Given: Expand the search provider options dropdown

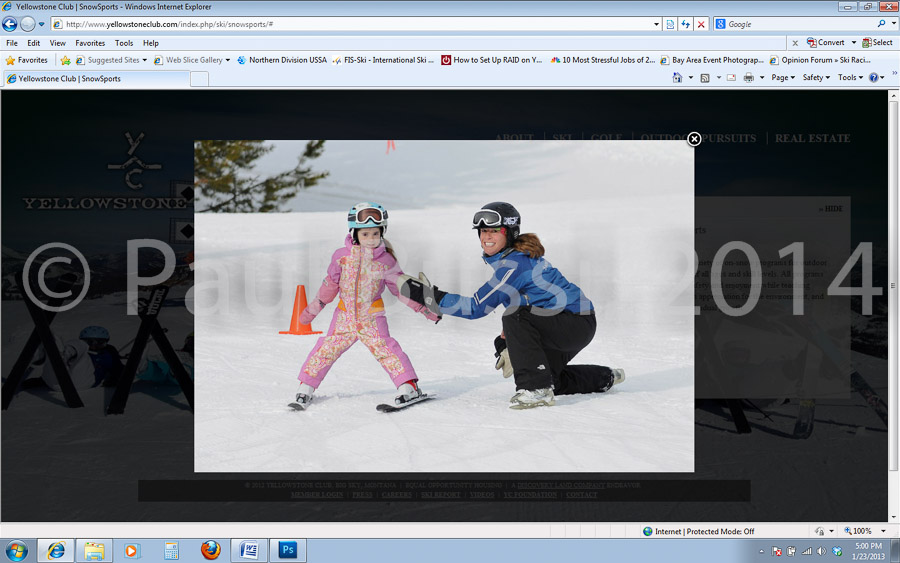Looking at the screenshot, I should pyautogui.click(x=894, y=24).
